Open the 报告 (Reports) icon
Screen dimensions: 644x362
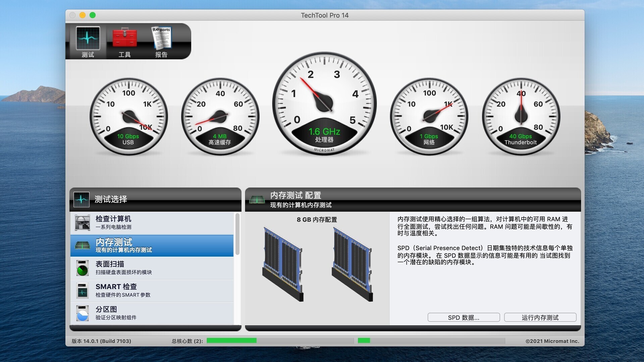(x=161, y=42)
